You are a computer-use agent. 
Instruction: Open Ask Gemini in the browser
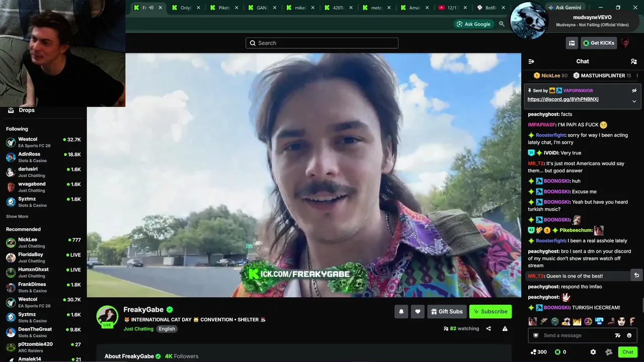coord(566,8)
